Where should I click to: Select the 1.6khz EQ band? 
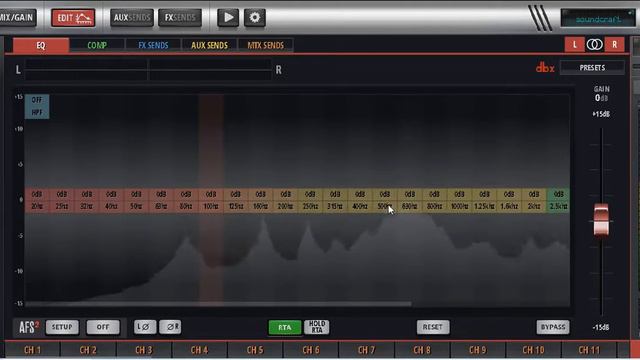click(509, 200)
